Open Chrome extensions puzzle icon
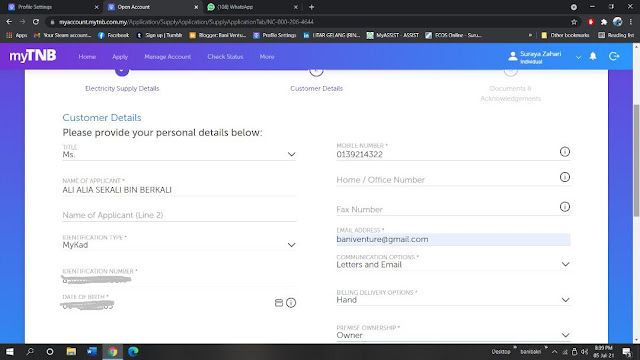This screenshot has height=360, width=640. pyautogui.click(x=604, y=22)
